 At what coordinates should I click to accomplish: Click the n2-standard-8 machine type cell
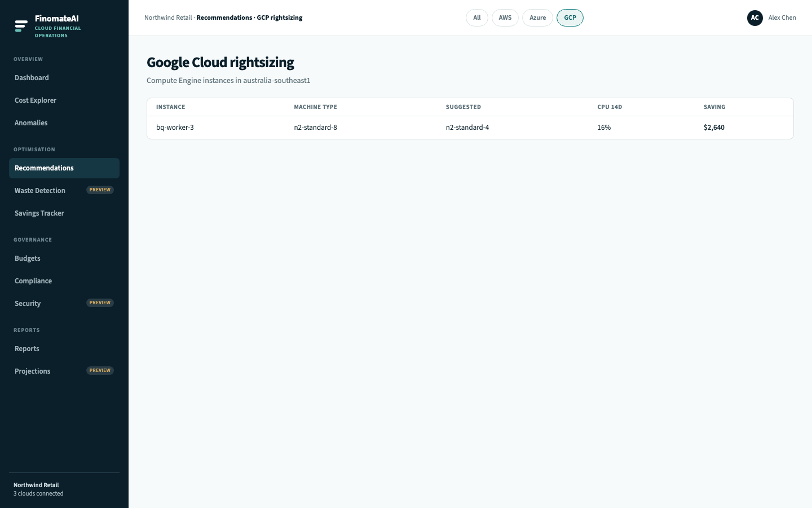(316, 128)
